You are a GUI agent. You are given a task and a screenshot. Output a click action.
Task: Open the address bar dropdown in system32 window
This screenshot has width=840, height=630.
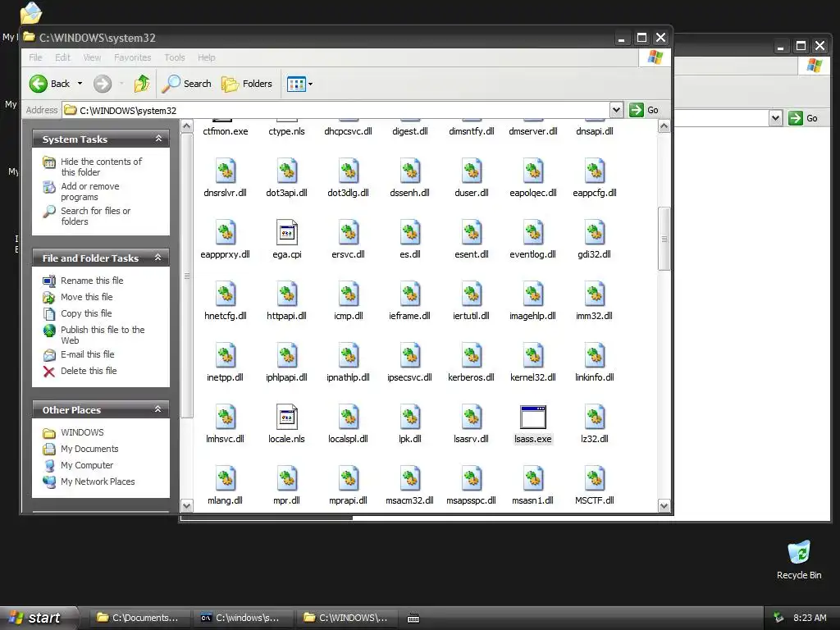(616, 110)
